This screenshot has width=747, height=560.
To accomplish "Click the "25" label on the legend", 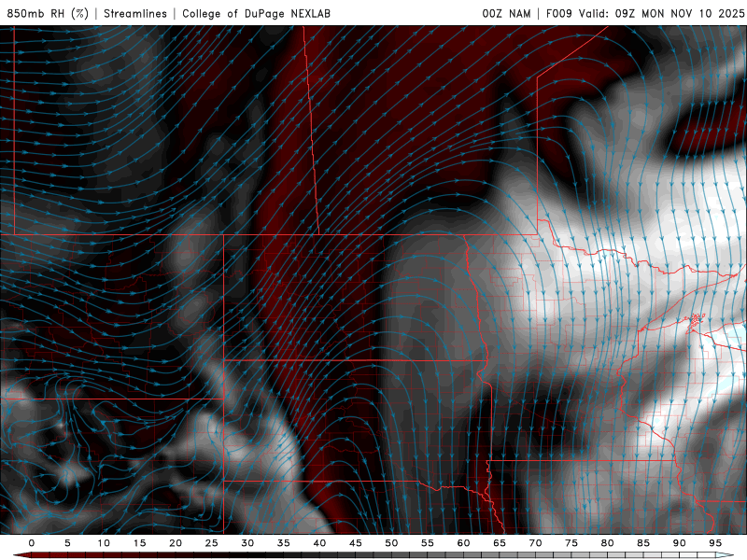I will [212, 543].
